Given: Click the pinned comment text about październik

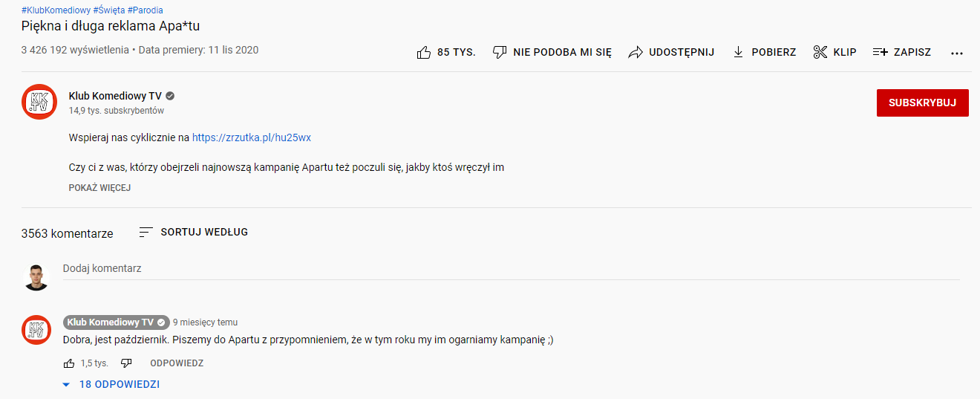Looking at the screenshot, I should click(x=308, y=340).
